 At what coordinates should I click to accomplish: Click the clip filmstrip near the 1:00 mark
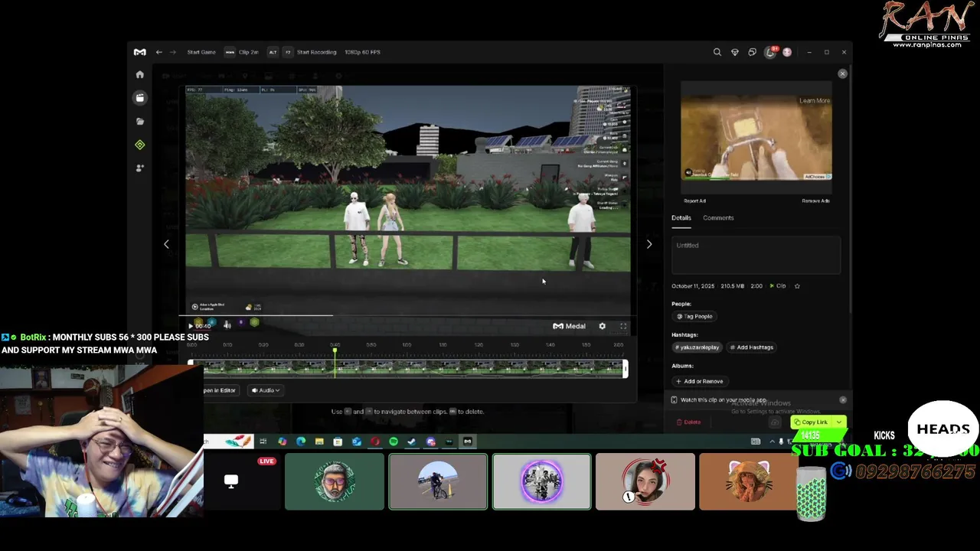pyautogui.click(x=407, y=369)
